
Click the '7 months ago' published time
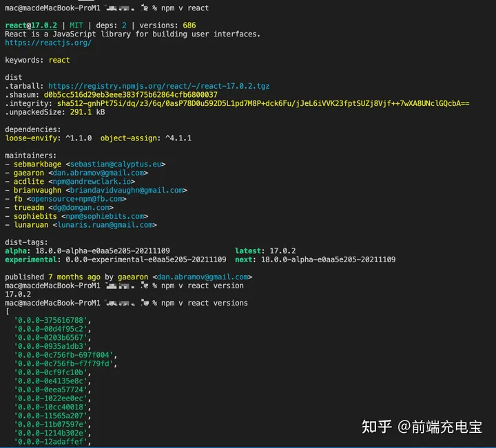point(74,277)
